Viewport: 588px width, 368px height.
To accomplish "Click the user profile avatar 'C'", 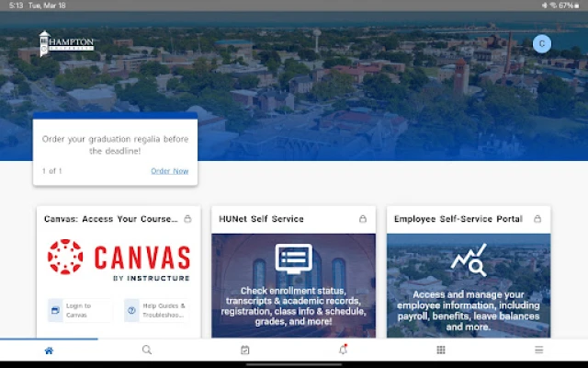I will 542,43.
